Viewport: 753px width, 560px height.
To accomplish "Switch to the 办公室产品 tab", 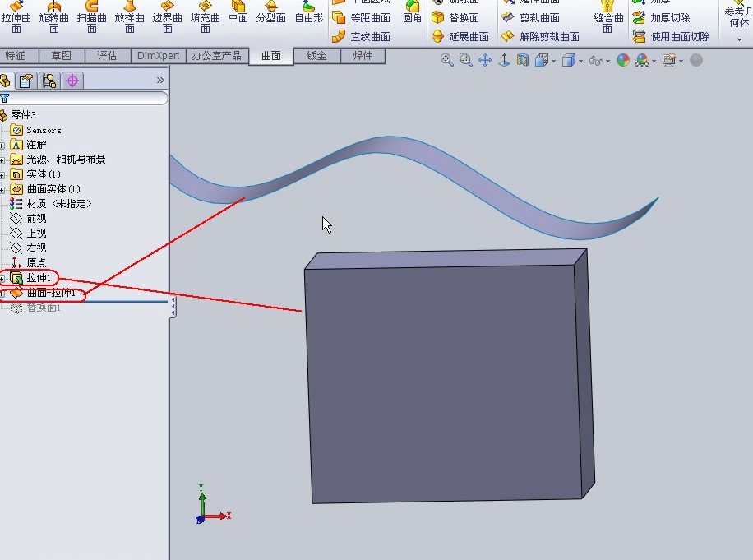I will [x=217, y=56].
